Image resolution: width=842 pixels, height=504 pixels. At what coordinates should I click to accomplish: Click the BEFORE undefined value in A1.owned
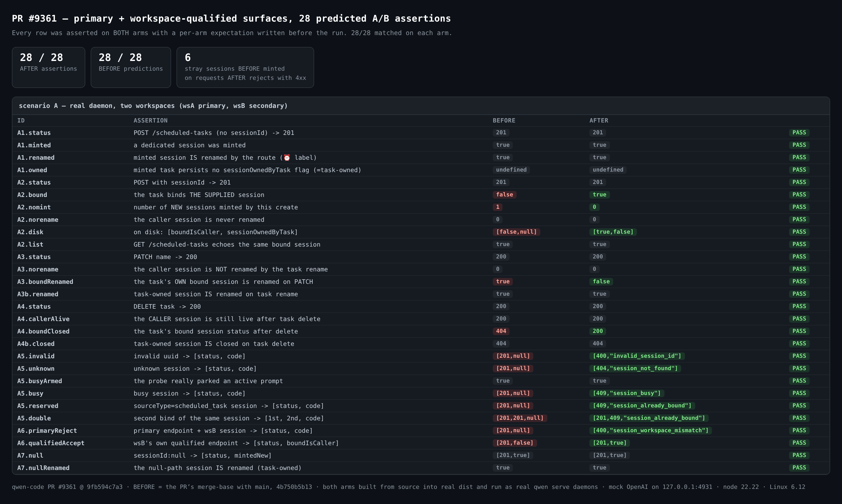pos(511,170)
